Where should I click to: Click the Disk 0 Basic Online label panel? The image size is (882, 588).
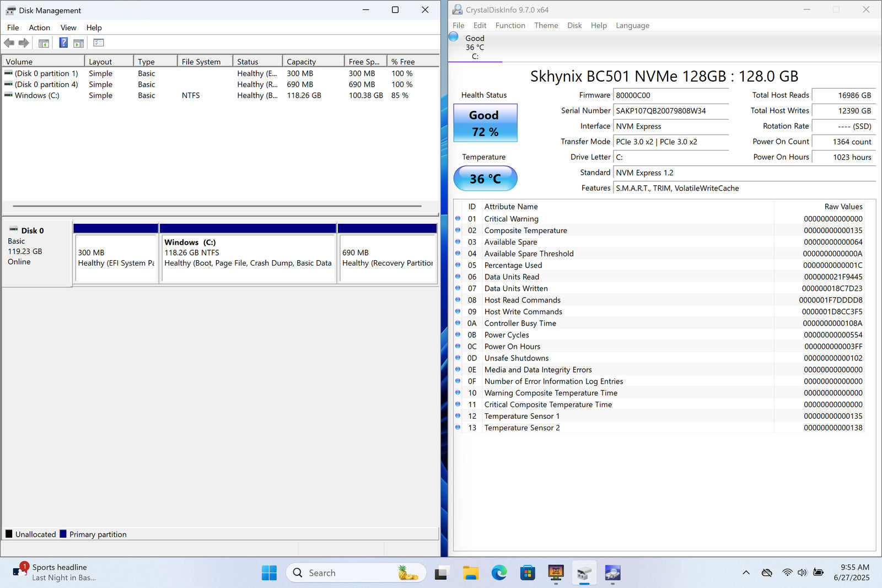(37, 253)
